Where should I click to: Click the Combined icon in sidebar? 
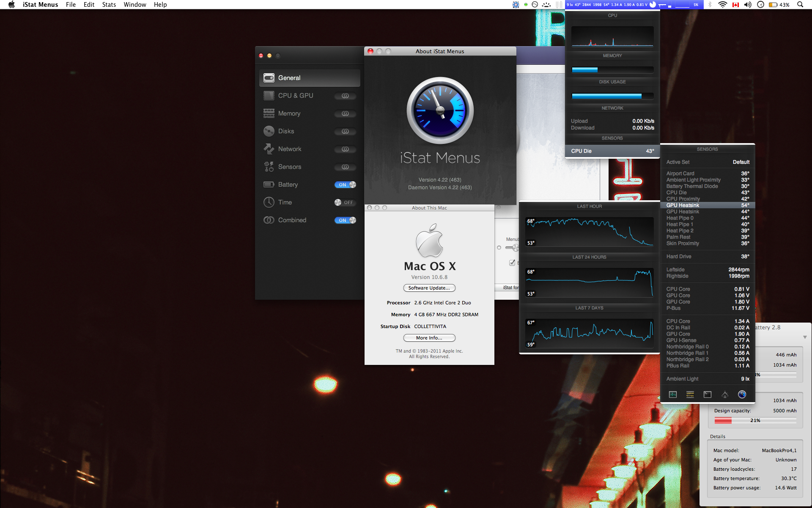(269, 220)
